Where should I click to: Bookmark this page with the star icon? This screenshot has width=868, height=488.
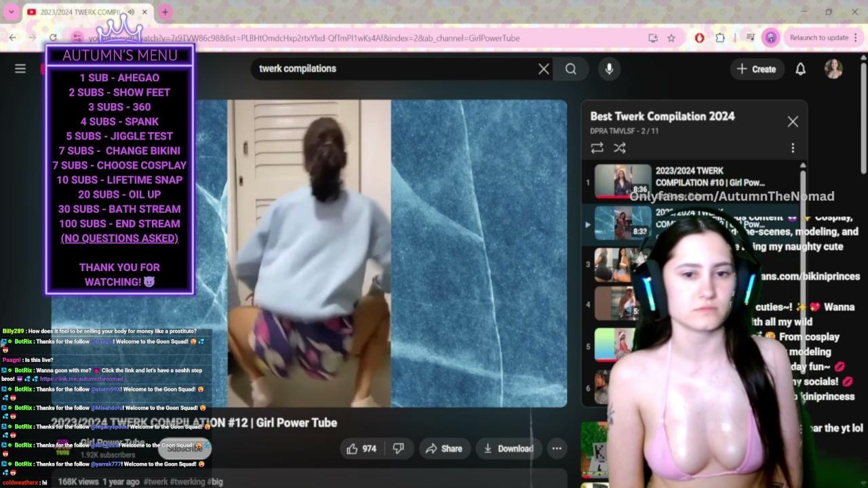(x=671, y=38)
